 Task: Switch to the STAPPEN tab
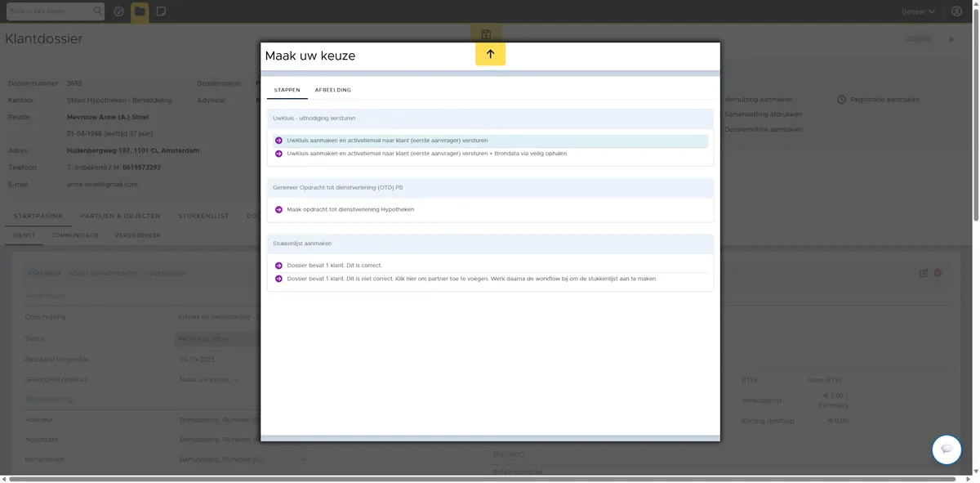click(x=287, y=90)
